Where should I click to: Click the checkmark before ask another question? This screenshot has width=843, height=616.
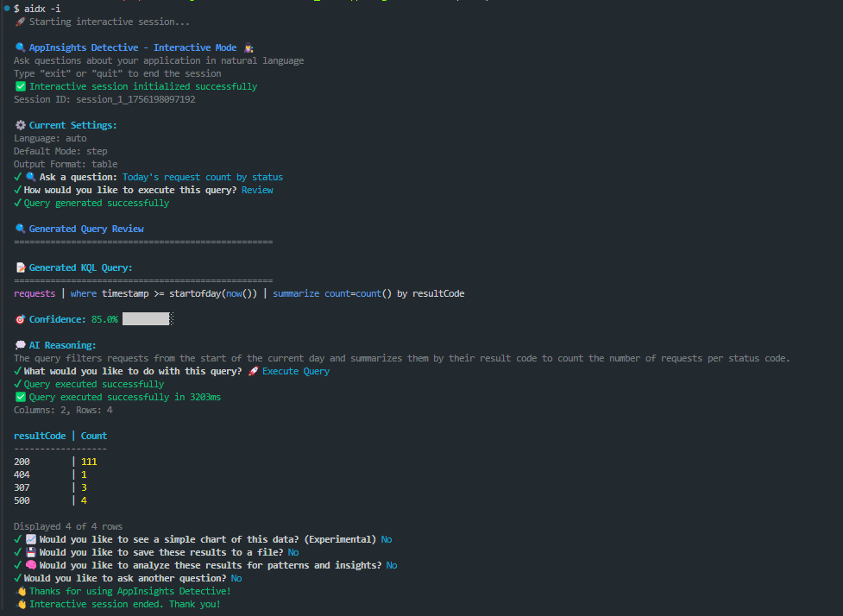tap(18, 578)
